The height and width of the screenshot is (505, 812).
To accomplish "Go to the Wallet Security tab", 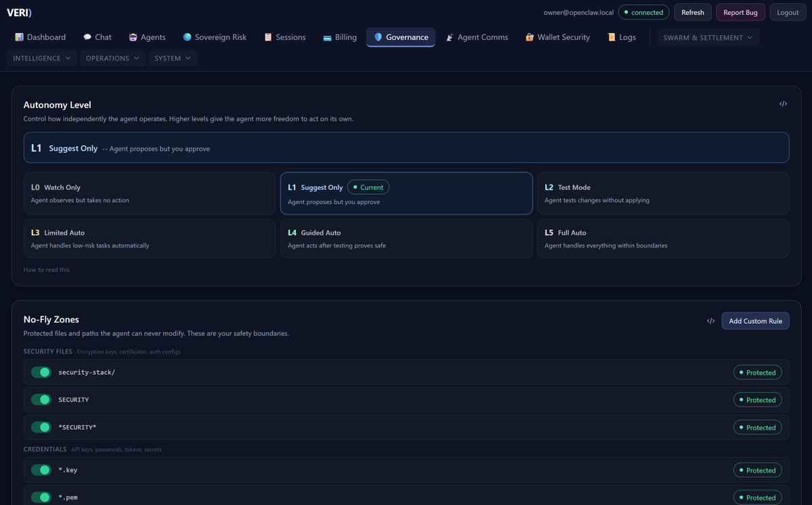I will pos(558,37).
